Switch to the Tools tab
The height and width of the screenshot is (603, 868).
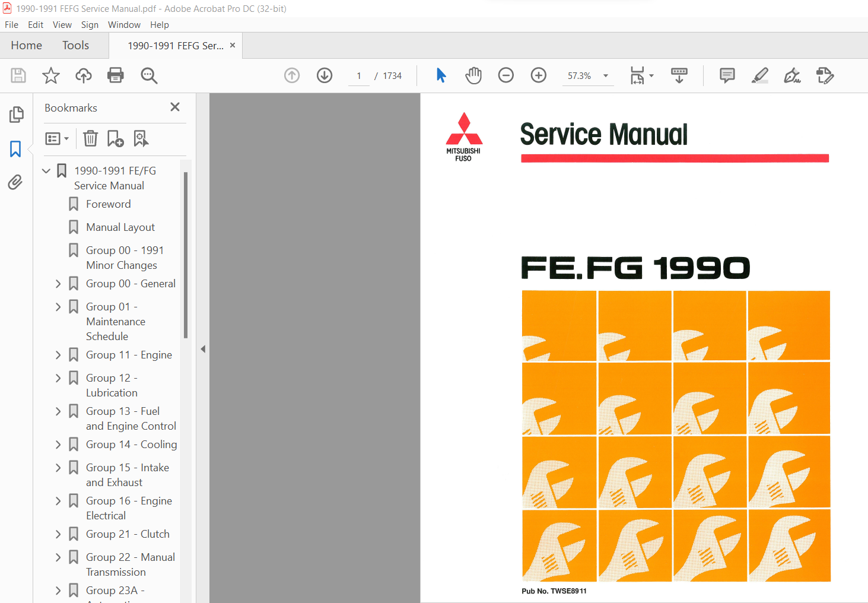(x=75, y=45)
